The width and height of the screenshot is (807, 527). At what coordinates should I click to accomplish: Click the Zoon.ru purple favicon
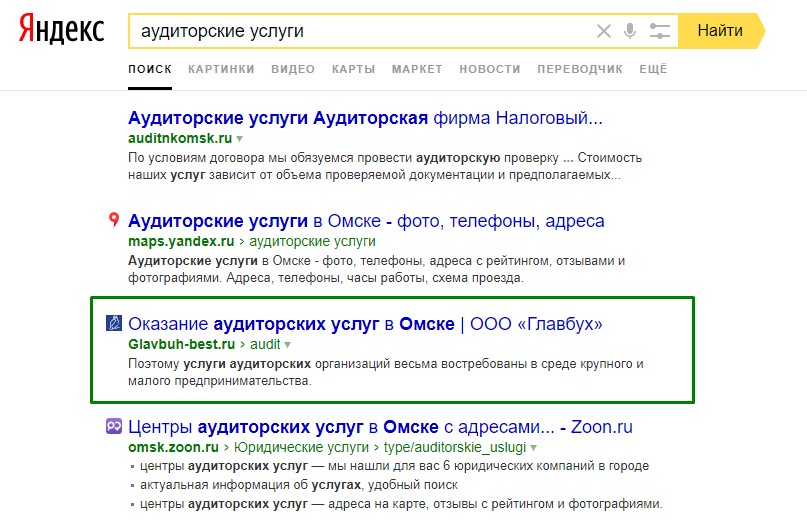point(114,426)
